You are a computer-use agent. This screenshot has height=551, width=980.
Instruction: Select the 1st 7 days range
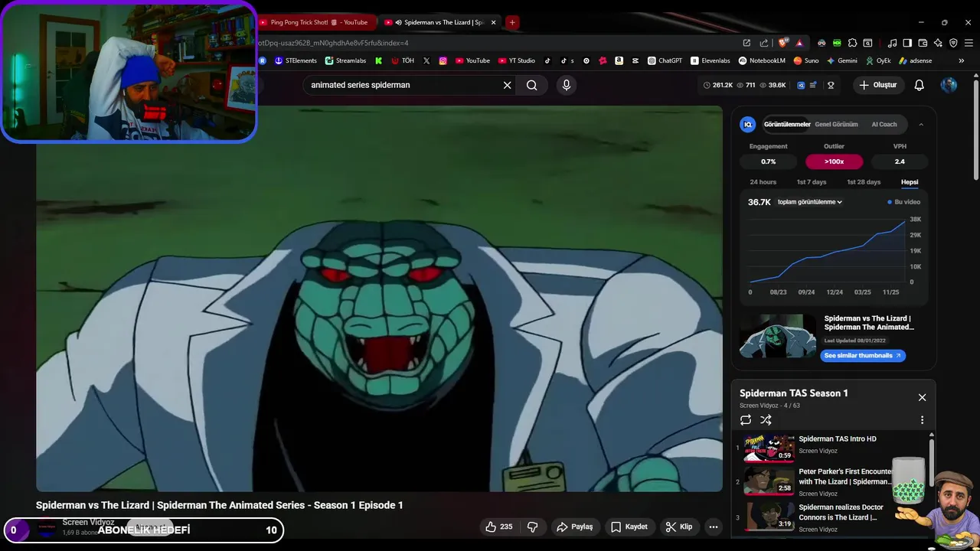[x=812, y=182]
